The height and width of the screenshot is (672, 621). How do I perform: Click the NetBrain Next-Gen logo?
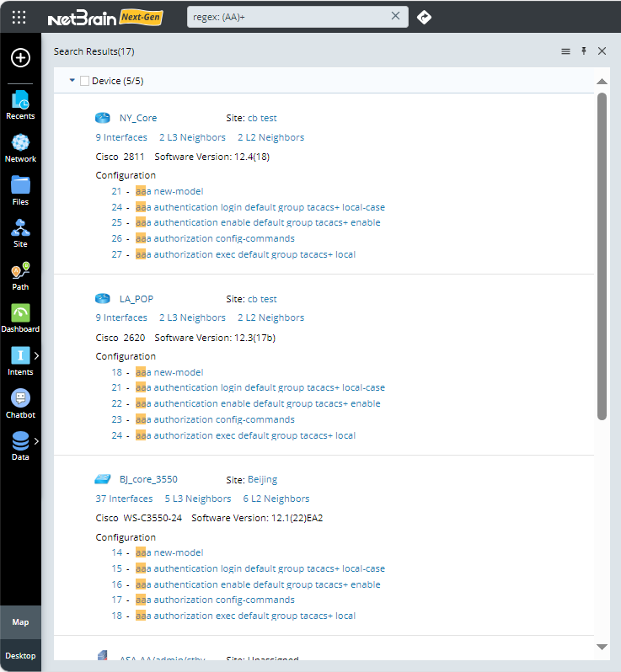pos(105,18)
